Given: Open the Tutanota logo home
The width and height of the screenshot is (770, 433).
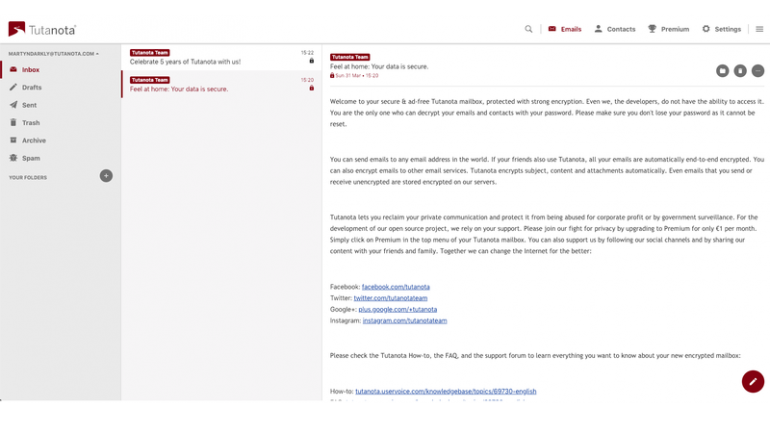Looking at the screenshot, I should coord(42,29).
